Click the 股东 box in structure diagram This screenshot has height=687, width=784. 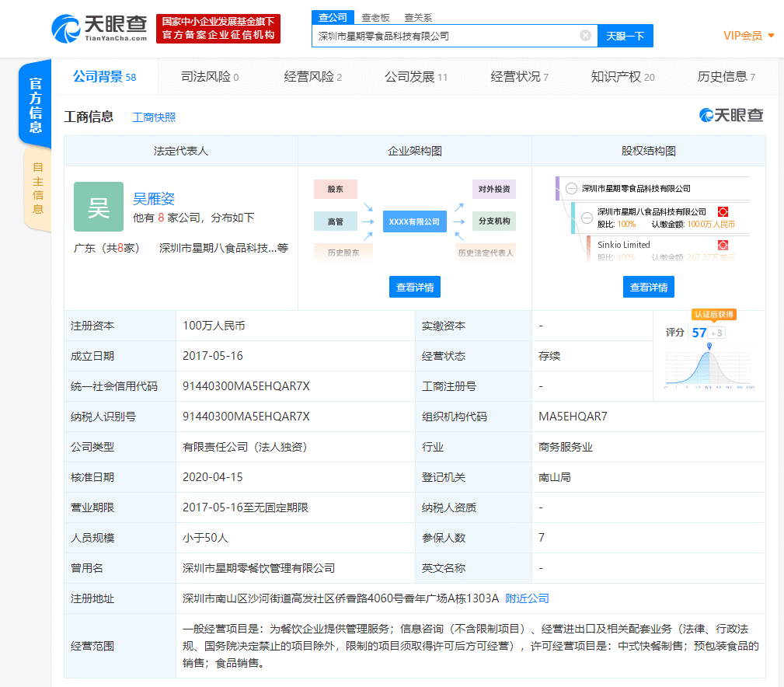(336, 189)
